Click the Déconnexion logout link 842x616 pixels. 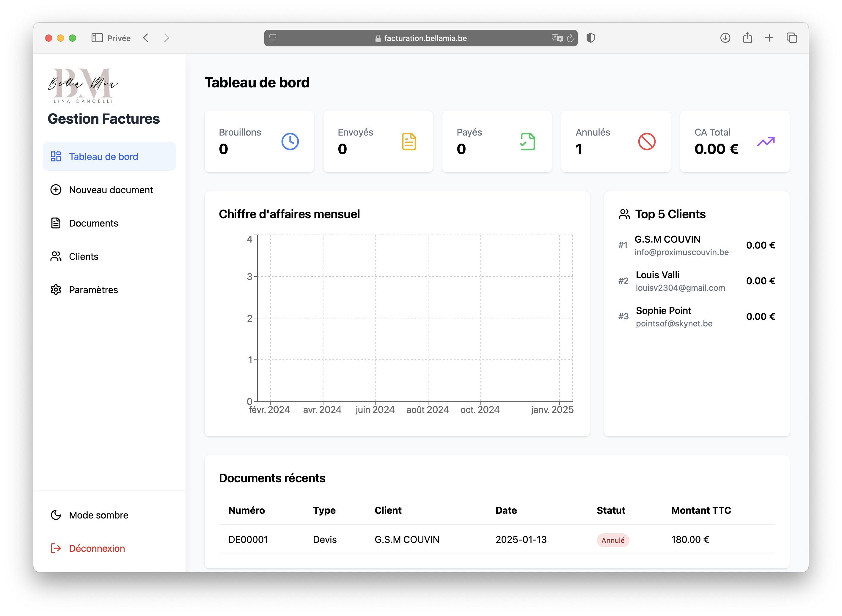pyautogui.click(x=97, y=548)
